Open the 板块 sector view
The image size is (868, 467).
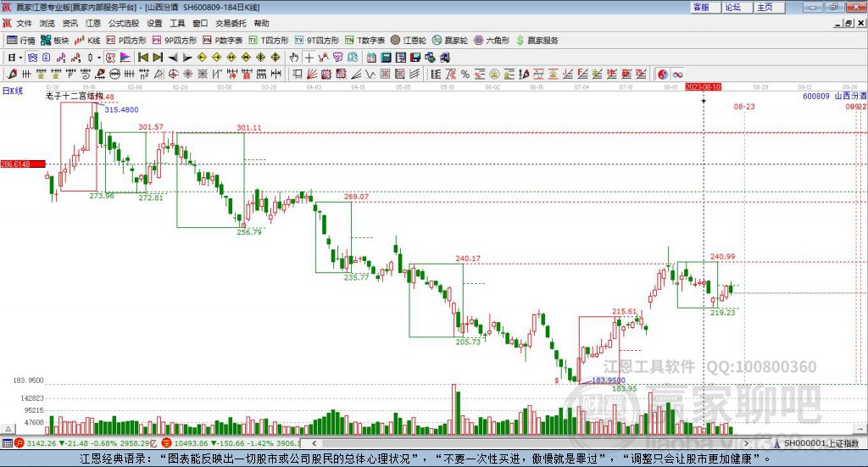(55, 41)
